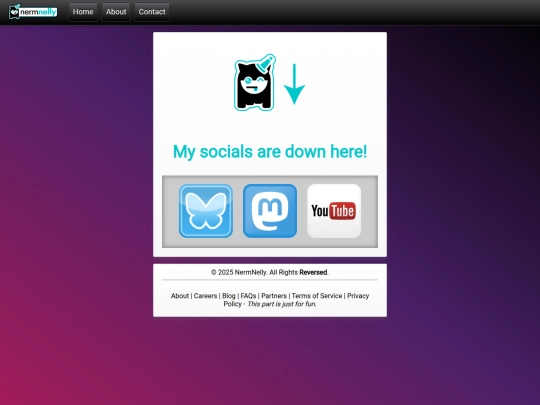540x405 pixels.
Task: Open the About nav item in top bar
Action: (116, 12)
